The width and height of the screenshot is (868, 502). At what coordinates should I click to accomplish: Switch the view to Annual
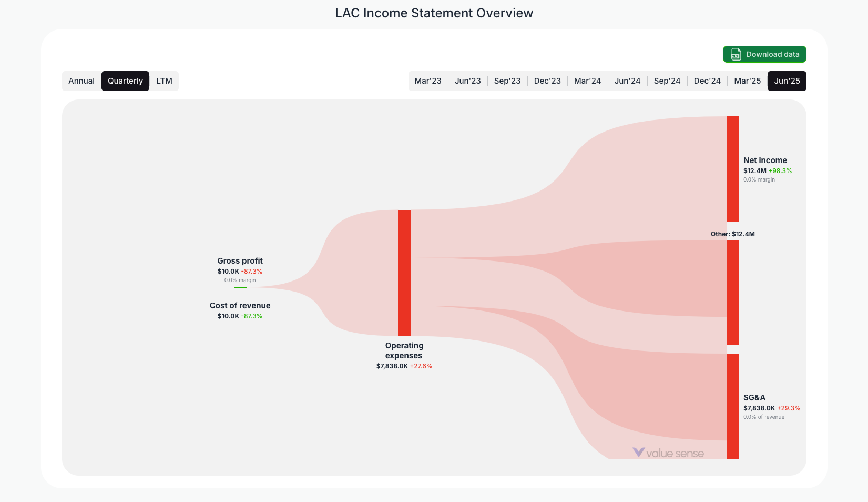click(x=81, y=81)
